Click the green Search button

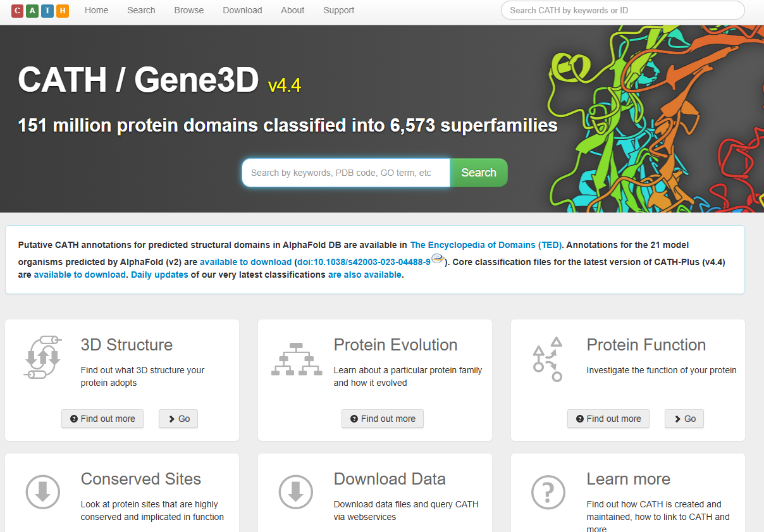click(479, 173)
